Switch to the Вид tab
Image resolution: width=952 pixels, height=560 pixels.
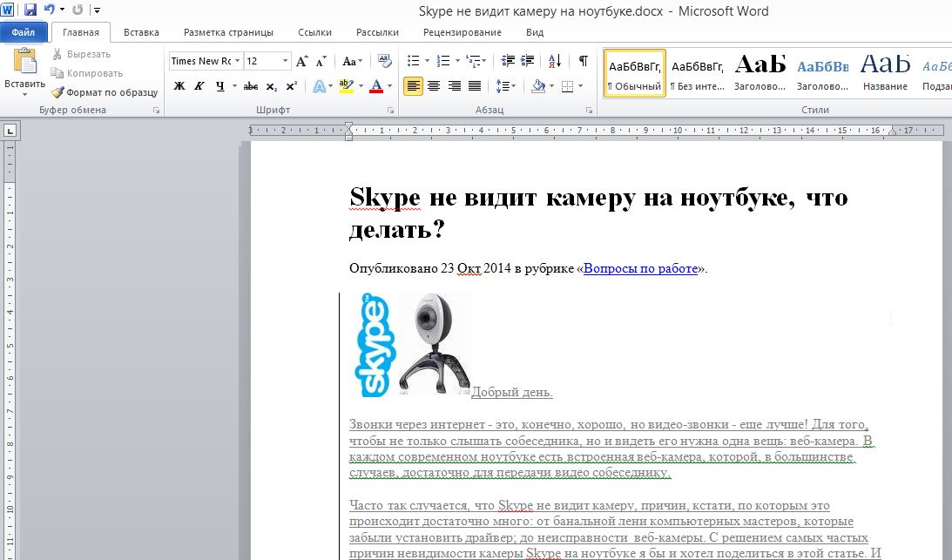coord(534,32)
